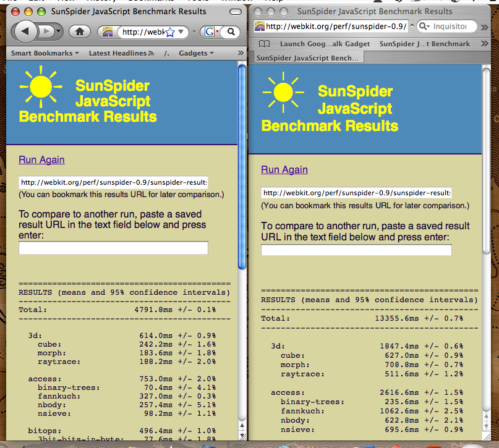Click the left window's 'SunSpider JavaScript Benchmark Results' title
The width and height of the screenshot is (499, 448).
point(129,12)
